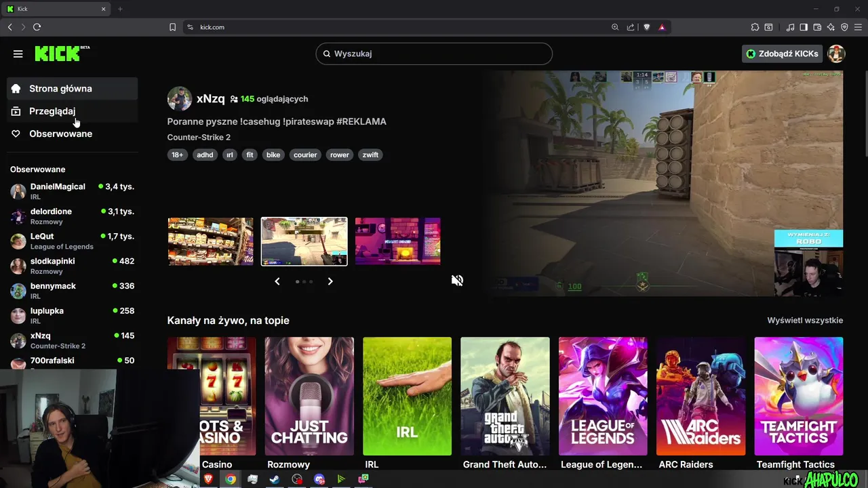Click the browser back arrow

(9, 27)
